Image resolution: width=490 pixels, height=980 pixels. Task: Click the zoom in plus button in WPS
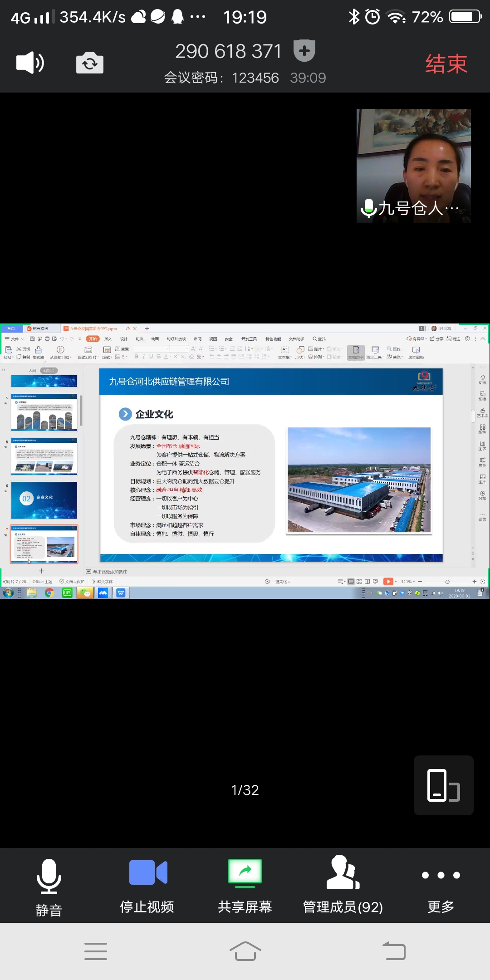pyautogui.click(x=475, y=581)
